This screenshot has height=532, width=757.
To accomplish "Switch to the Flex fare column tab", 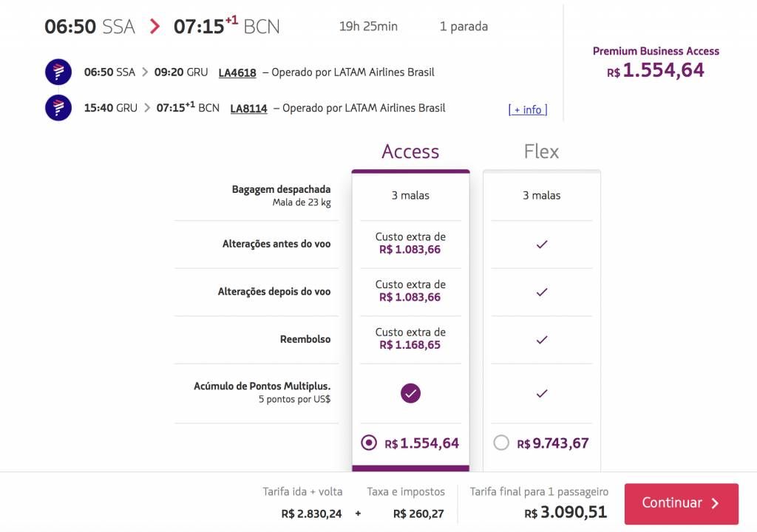I will 541,151.
